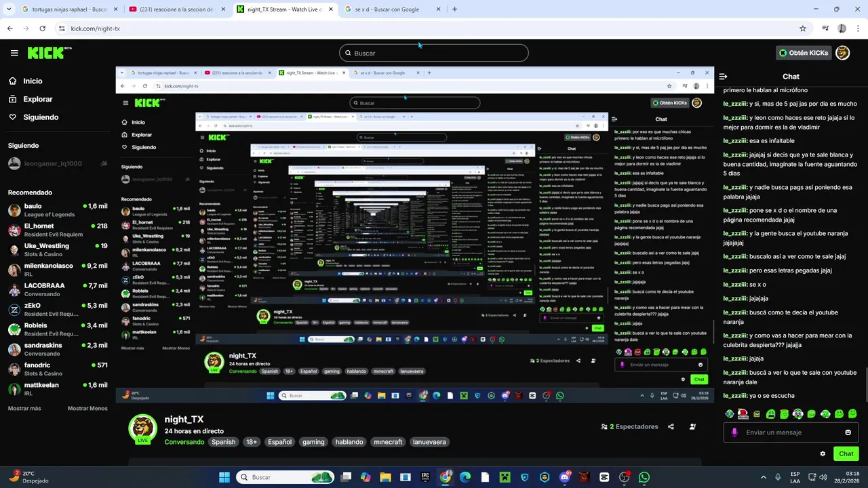868x488 pixels.
Task: Open the browser three-dot menu
Action: [859, 28]
